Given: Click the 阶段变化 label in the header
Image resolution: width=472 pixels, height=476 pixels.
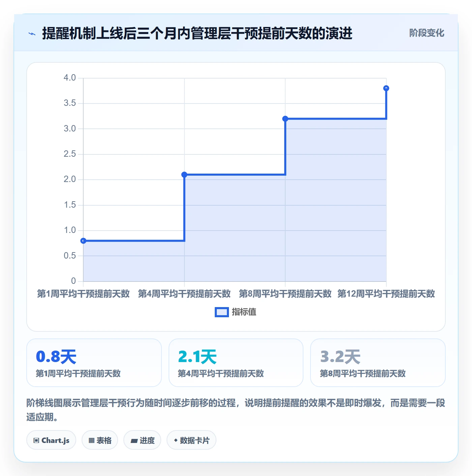Looking at the screenshot, I should (426, 33).
